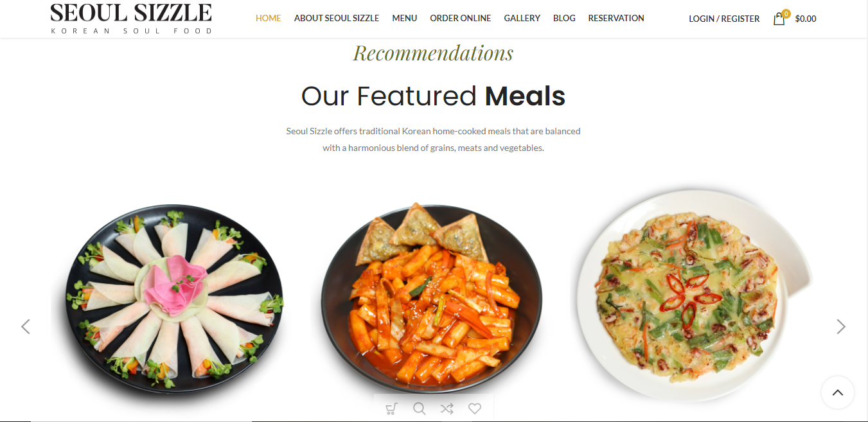Open the Menu page link
The width and height of the screenshot is (868, 422).
[x=405, y=18]
